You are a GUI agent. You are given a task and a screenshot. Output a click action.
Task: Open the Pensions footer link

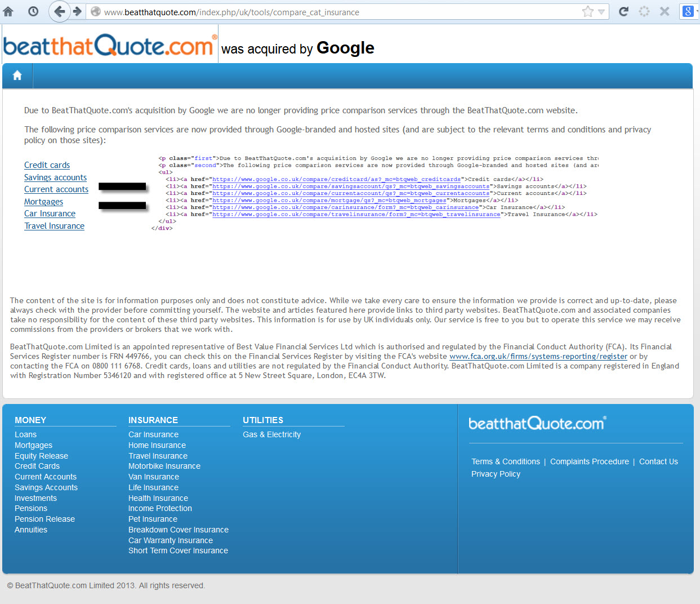click(31, 508)
